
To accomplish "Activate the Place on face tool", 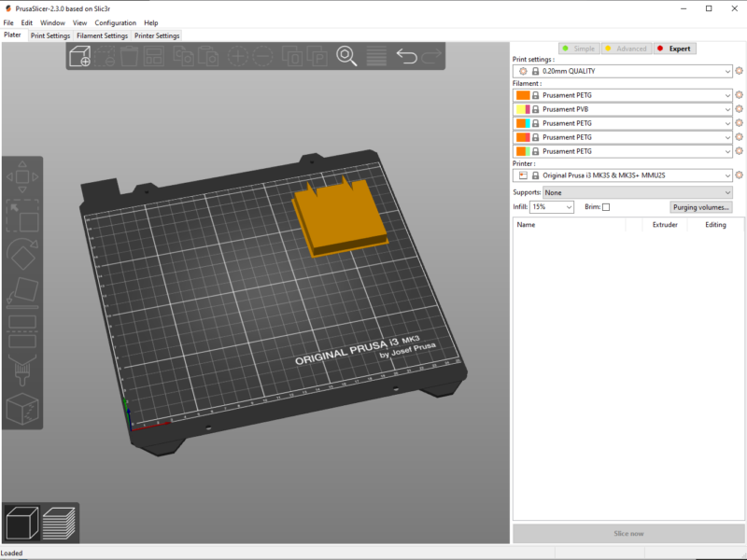I will pos(22,292).
